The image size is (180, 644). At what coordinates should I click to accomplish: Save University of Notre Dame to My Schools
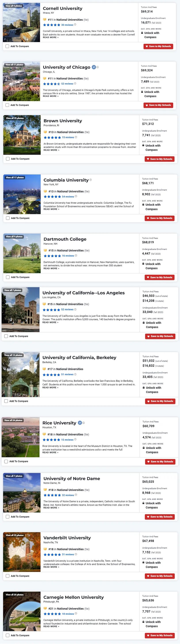click(160, 517)
